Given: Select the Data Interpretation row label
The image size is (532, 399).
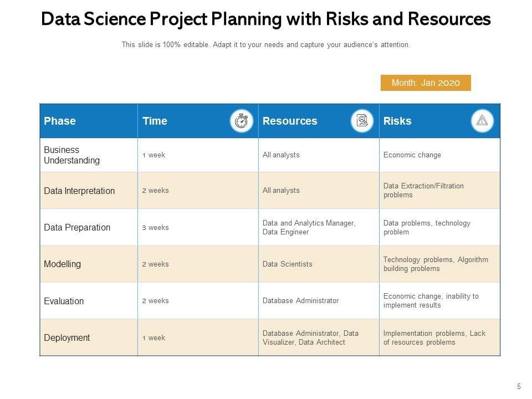Looking at the screenshot, I should pyautogui.click(x=79, y=191).
